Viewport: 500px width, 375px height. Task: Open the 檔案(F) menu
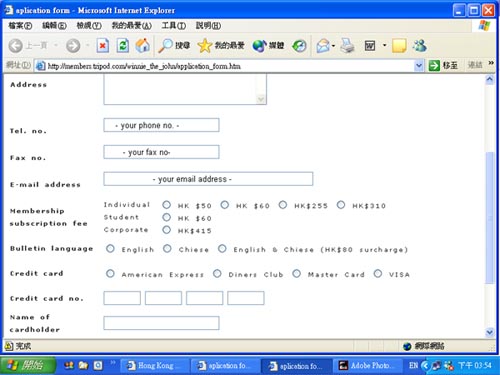20,26
